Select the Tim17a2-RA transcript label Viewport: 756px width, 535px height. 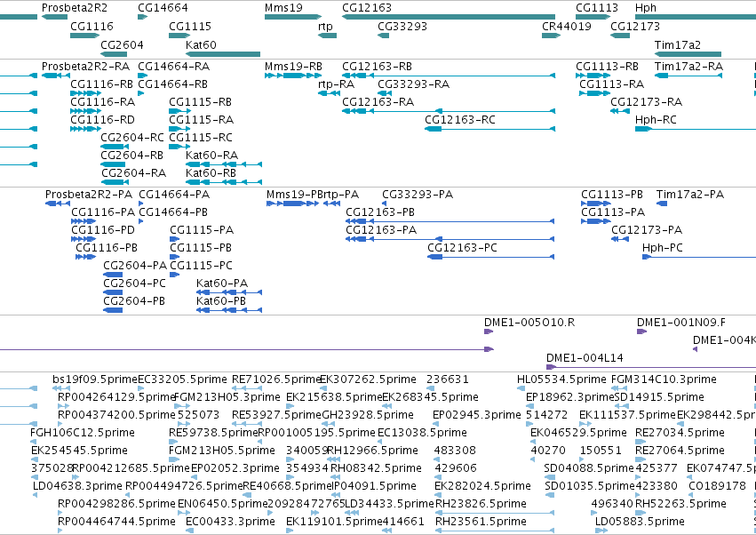click(x=688, y=66)
